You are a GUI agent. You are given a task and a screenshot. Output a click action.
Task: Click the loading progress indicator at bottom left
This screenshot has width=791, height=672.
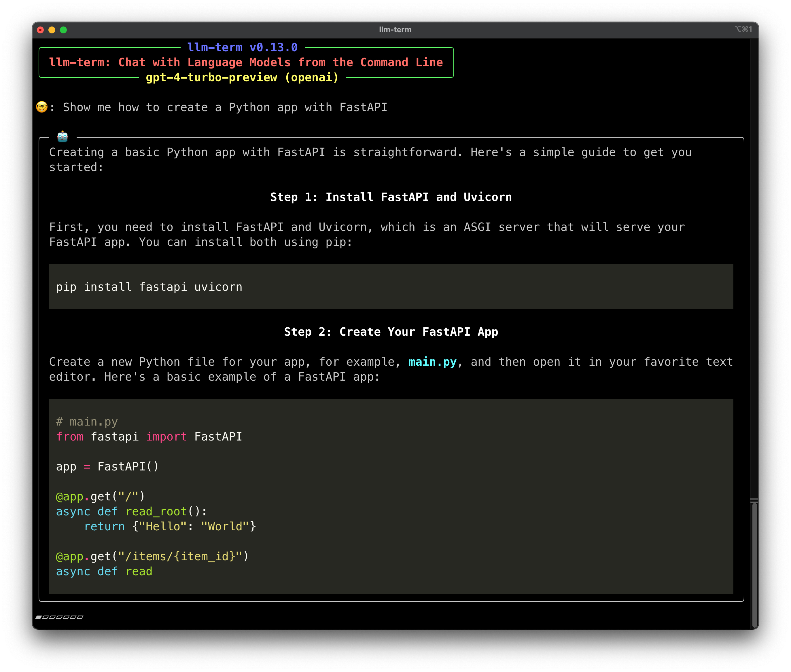click(x=59, y=617)
